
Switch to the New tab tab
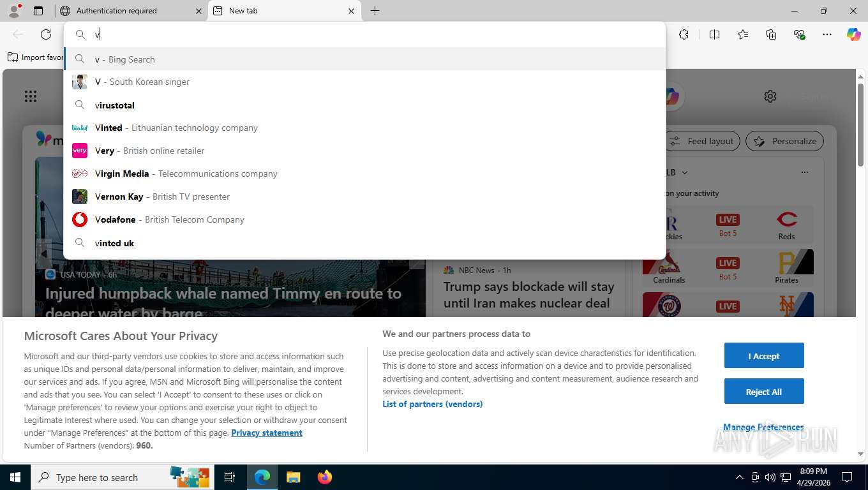coord(284,11)
